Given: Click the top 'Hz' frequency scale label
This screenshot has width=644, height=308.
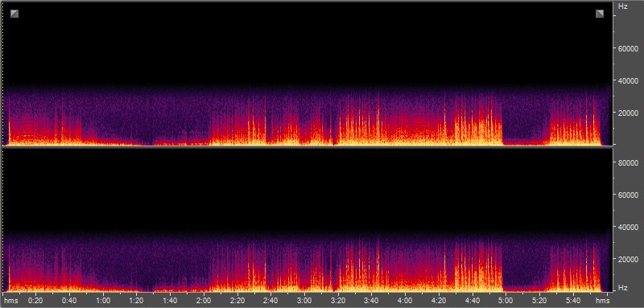Looking at the screenshot, I should coord(622,6).
